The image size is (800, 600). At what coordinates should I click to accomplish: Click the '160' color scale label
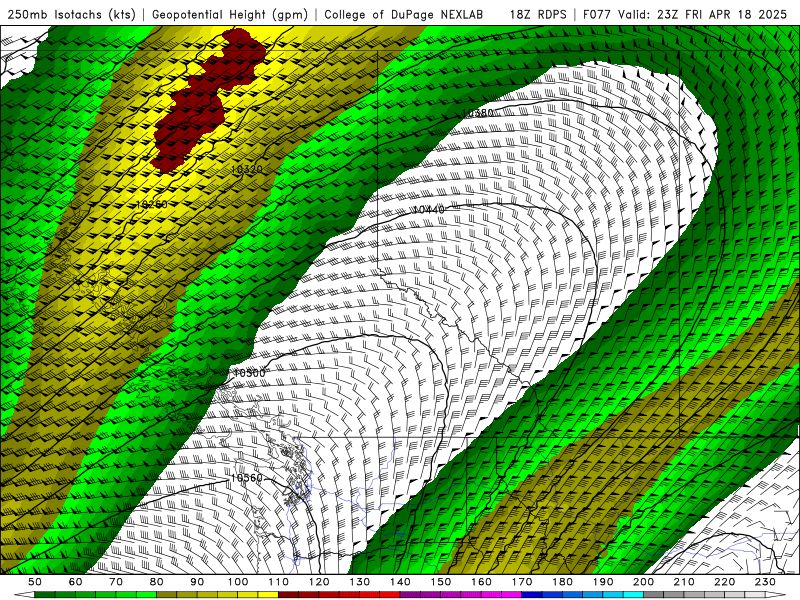point(481,582)
